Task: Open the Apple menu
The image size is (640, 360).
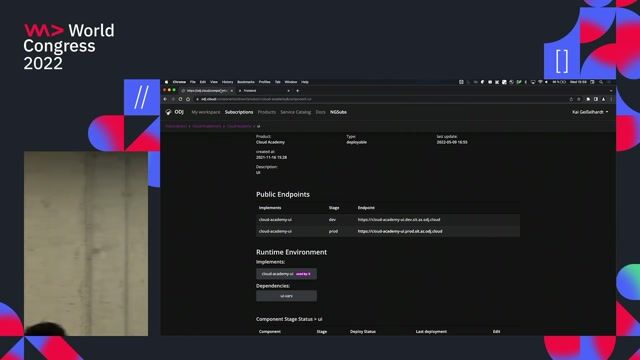Action: click(x=167, y=82)
